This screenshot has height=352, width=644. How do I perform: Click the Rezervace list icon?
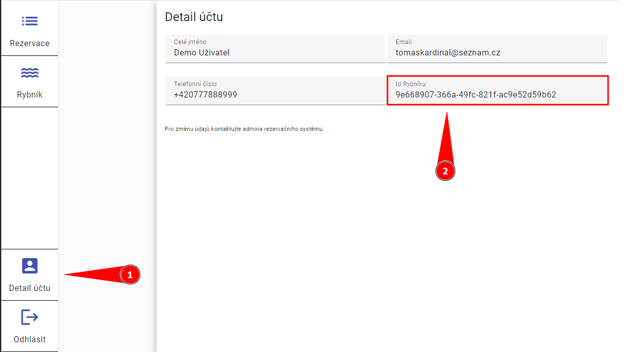(29, 21)
